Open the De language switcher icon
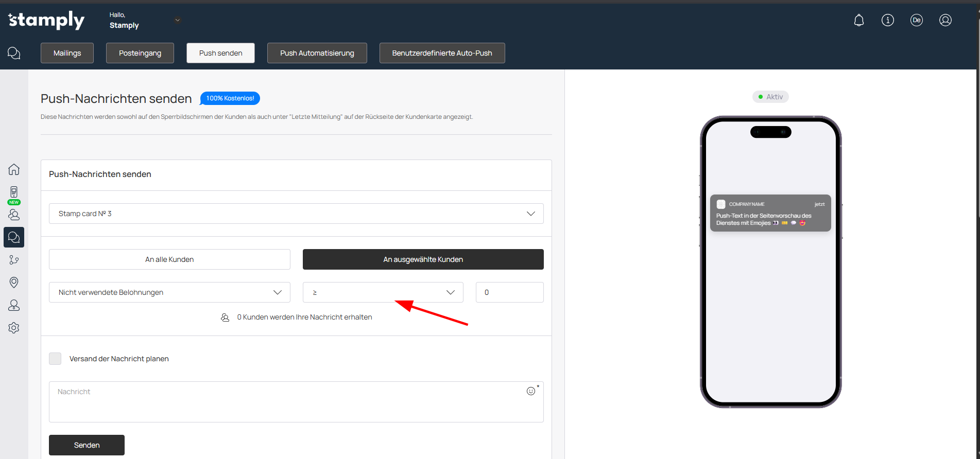 point(916,20)
